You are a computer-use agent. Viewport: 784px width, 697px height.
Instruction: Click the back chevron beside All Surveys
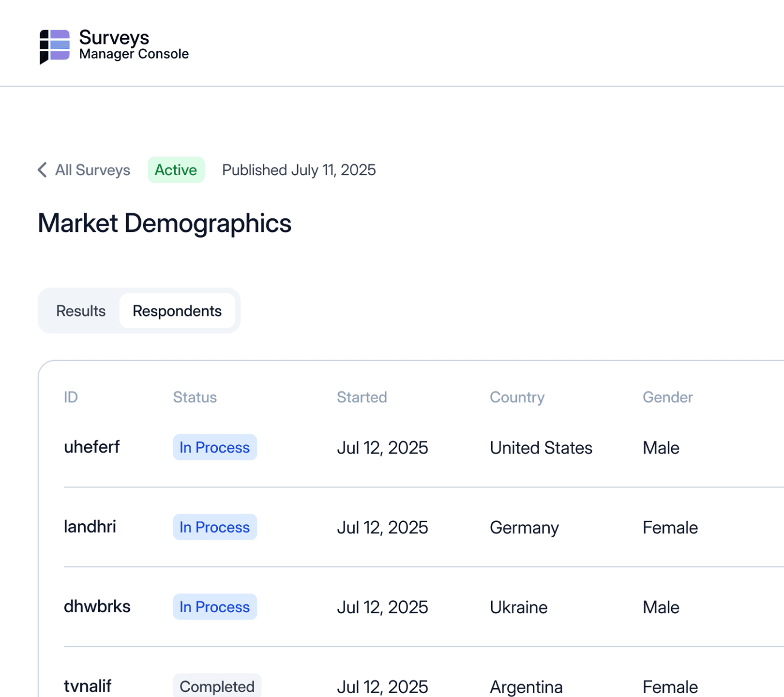(x=43, y=170)
